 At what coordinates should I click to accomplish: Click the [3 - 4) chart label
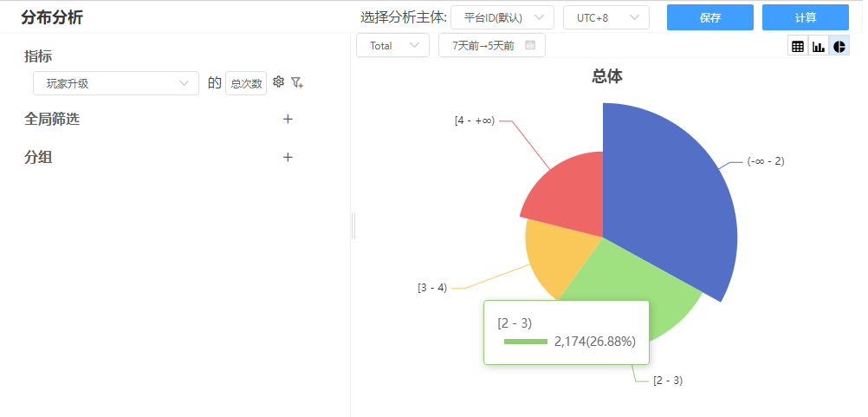432,288
